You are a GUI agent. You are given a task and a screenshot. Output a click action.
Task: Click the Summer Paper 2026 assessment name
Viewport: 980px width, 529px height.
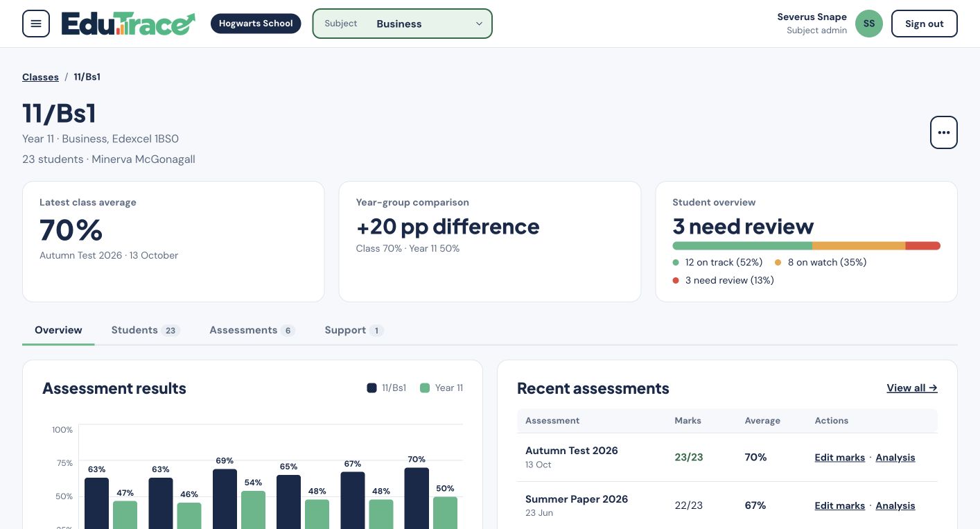[577, 499]
